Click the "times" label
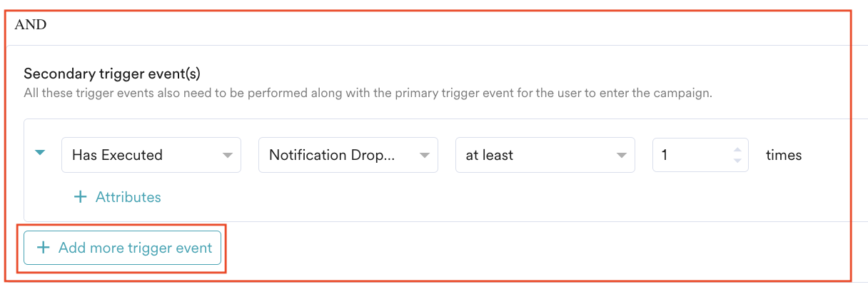Screen dimensions: 868x287 [784, 155]
